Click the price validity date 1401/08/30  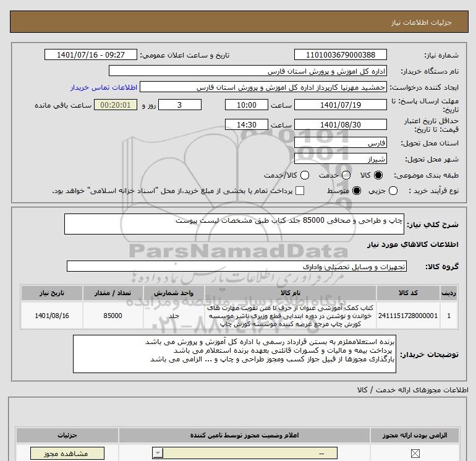click(x=340, y=124)
